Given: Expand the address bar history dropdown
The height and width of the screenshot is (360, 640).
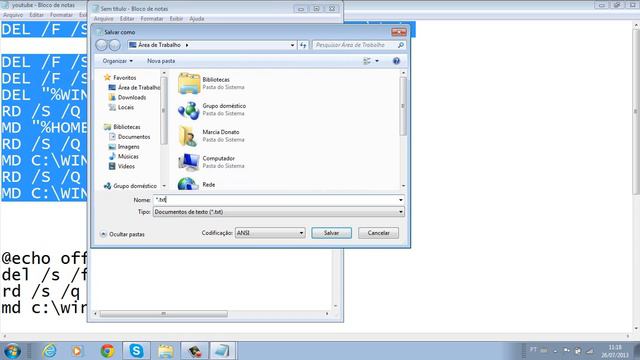Looking at the screenshot, I should coord(292,45).
